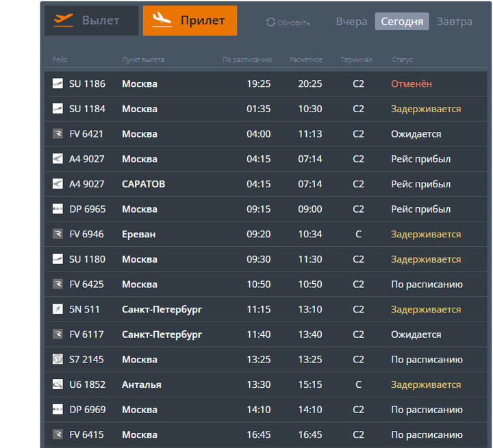Click the airline icon next to FV 6421
The height and width of the screenshot is (448, 493).
tap(58, 134)
